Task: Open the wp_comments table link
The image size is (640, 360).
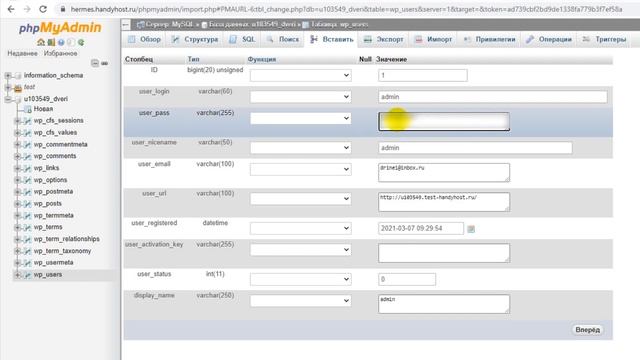Action: pyautogui.click(x=55, y=156)
